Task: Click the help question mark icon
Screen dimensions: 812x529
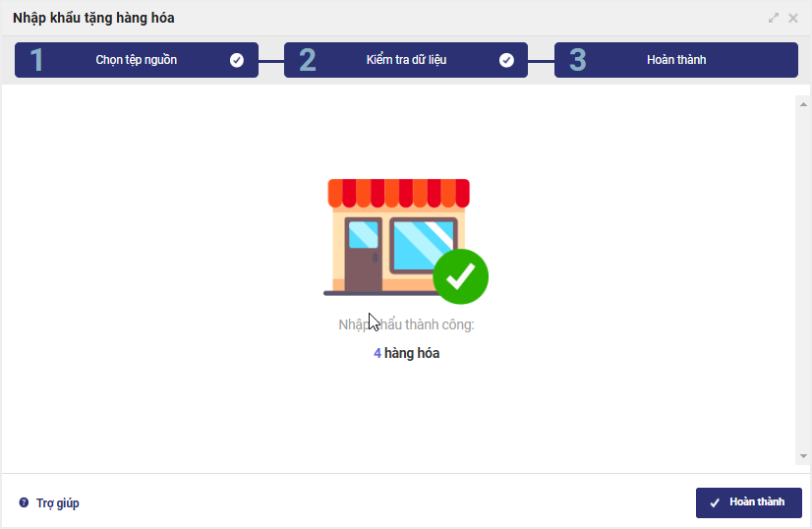Action: (24, 502)
